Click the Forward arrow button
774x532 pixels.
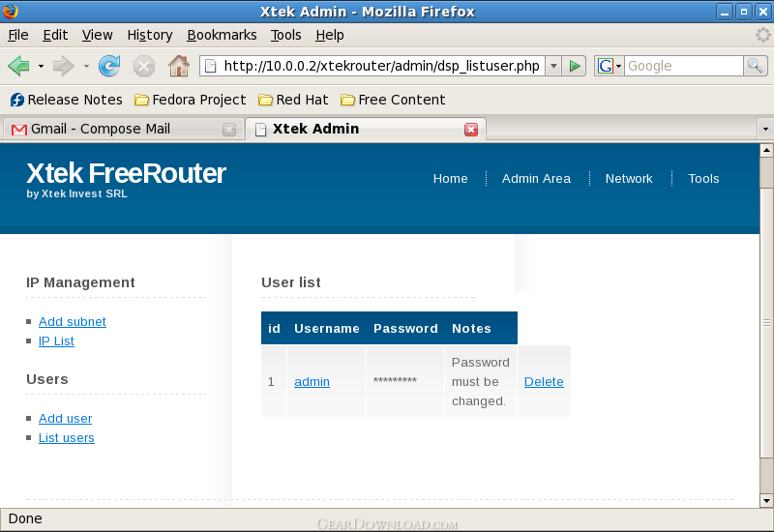coord(63,66)
